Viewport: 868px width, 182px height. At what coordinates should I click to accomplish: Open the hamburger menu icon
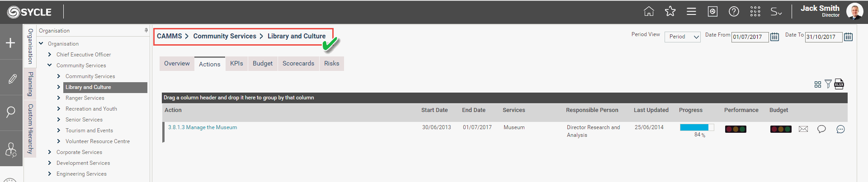tap(691, 12)
